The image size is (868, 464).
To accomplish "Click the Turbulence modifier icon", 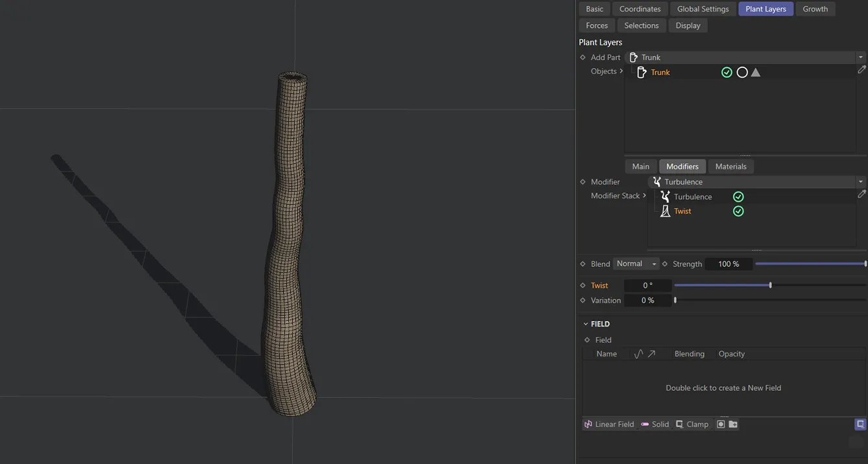I will pyautogui.click(x=665, y=196).
